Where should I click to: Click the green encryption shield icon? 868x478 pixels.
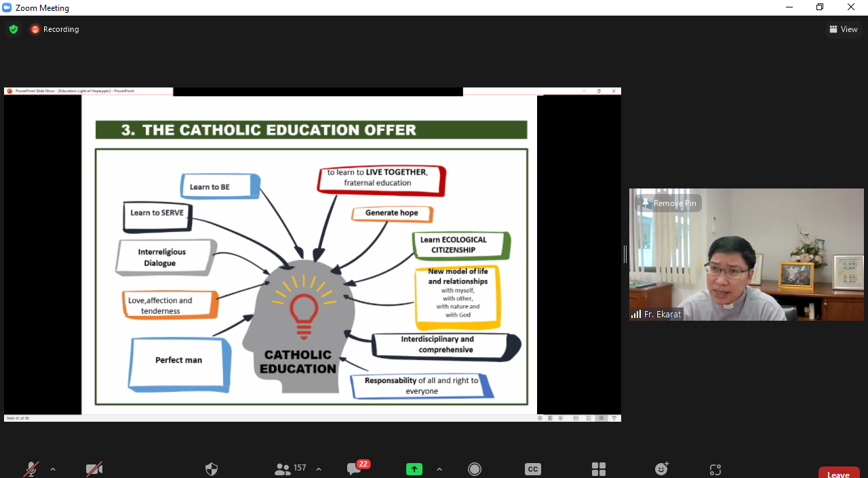[14, 29]
